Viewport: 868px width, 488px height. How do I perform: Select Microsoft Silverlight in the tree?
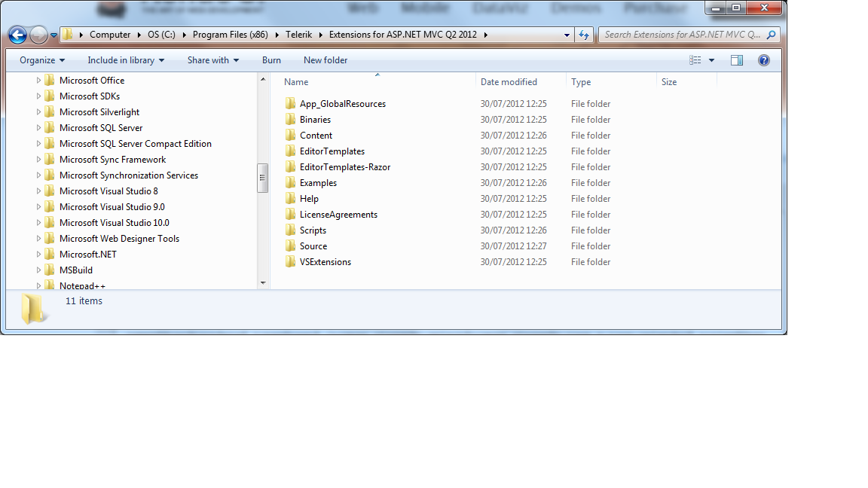[99, 112]
